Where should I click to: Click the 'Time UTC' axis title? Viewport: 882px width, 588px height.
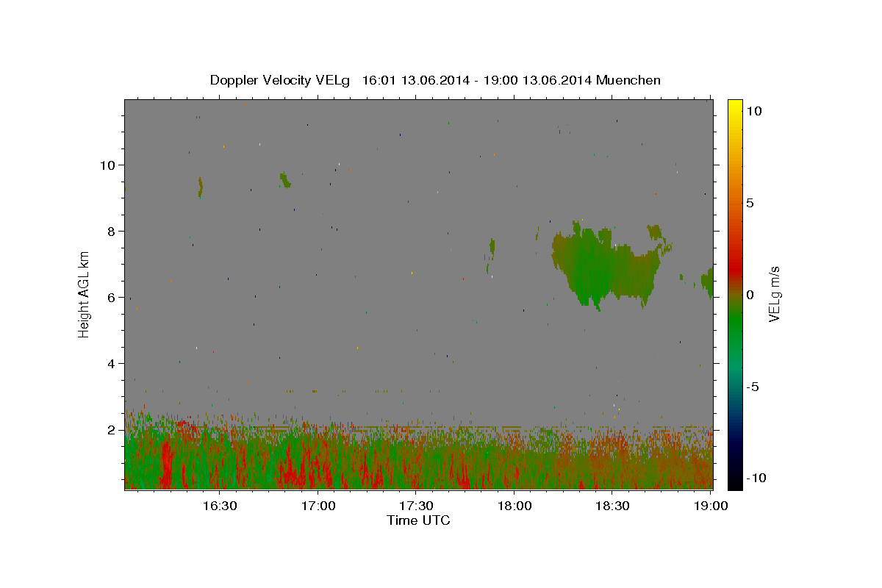click(x=418, y=520)
